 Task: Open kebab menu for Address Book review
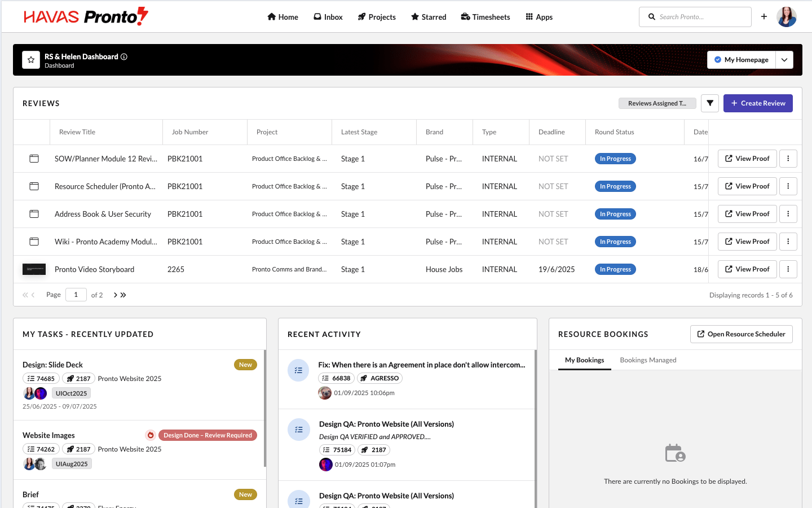click(x=788, y=214)
